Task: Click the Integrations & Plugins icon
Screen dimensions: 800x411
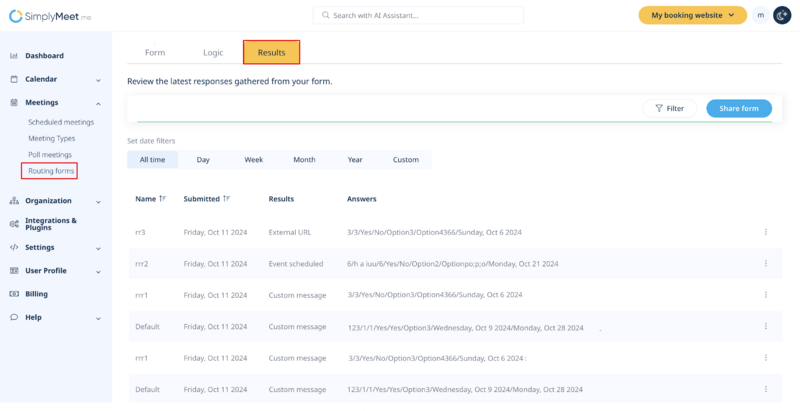Action: point(14,224)
